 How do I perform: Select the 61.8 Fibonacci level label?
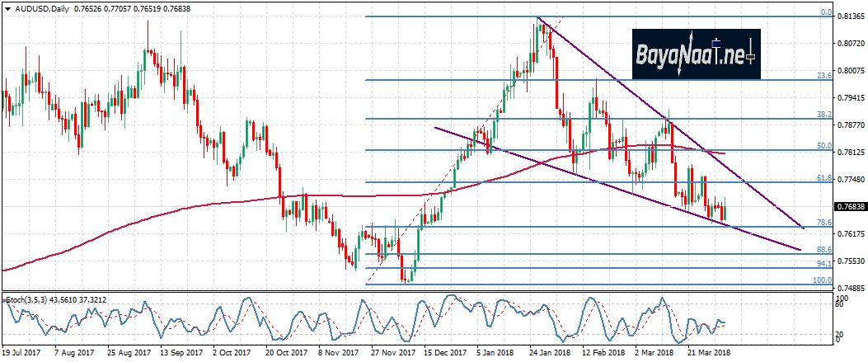pyautogui.click(x=821, y=177)
